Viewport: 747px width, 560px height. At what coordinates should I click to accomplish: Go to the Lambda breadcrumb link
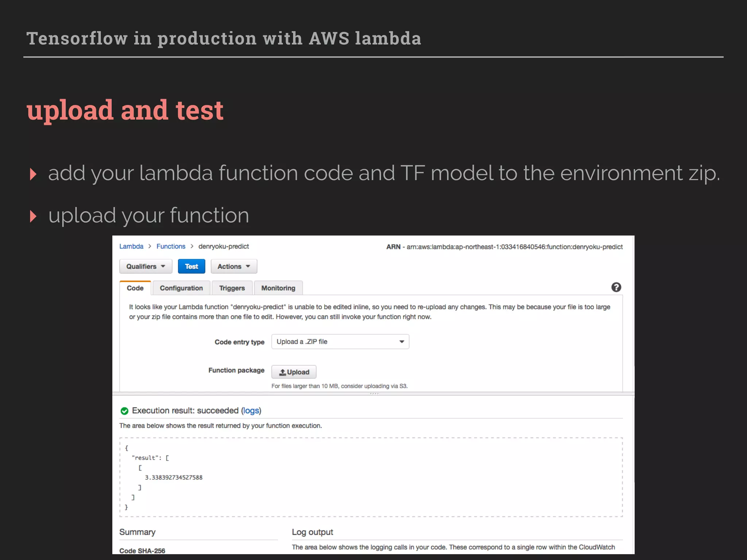131,246
